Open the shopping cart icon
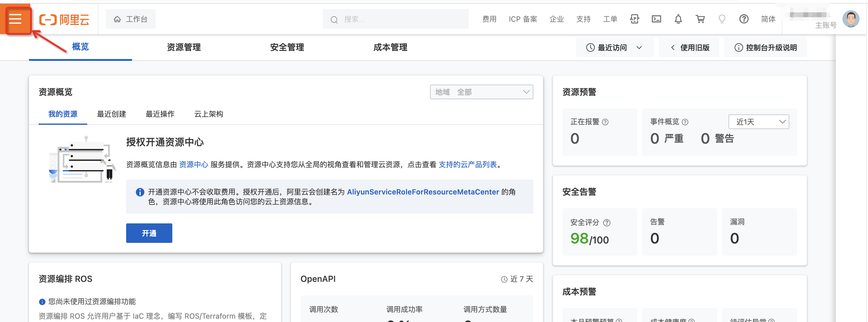The height and width of the screenshot is (322, 868). (700, 19)
